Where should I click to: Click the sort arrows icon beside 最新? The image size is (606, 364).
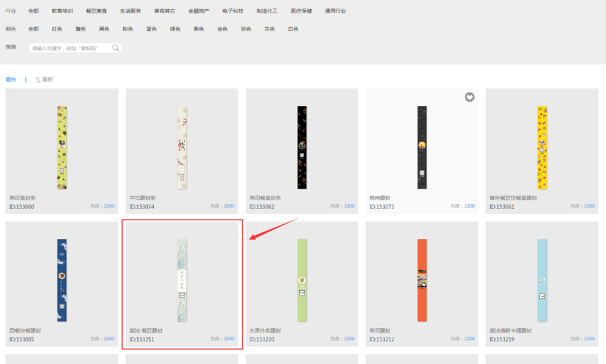[38, 80]
